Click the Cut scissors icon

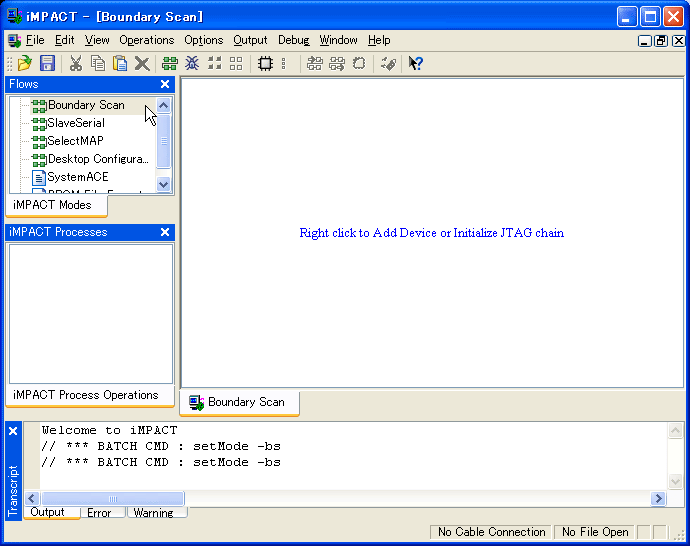click(x=76, y=63)
